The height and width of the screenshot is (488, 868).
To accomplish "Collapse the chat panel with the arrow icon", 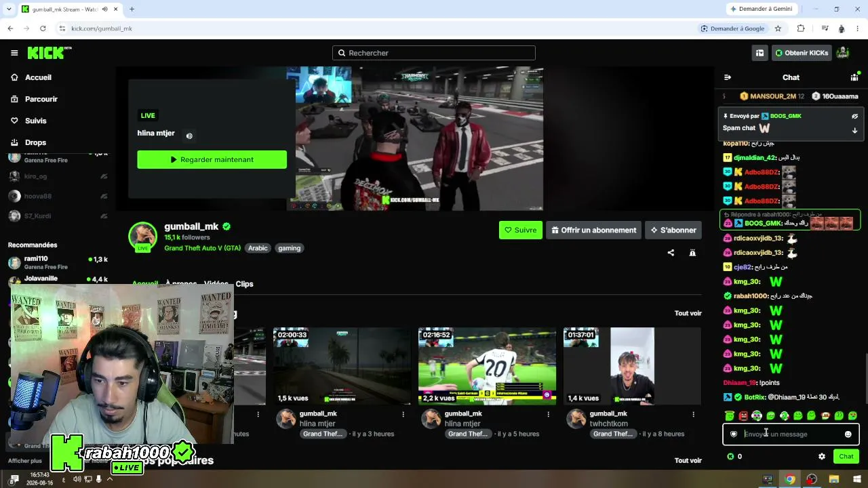I will click(x=728, y=77).
